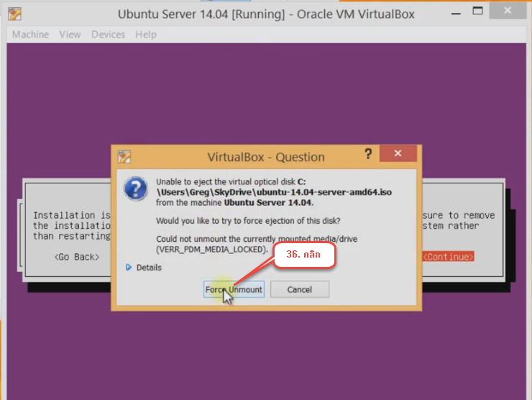Click the VirtualBox icon in the Question dialog title
Screen dimensions: 532x400
click(124, 157)
